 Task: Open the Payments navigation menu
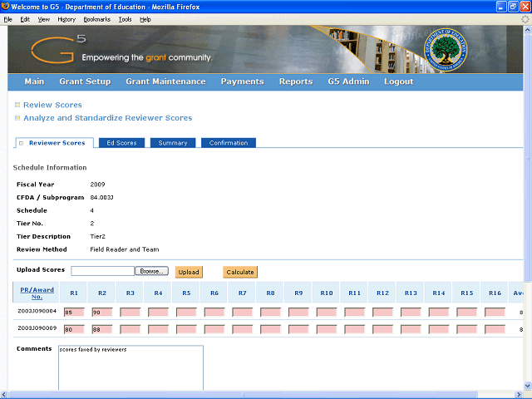pos(242,81)
